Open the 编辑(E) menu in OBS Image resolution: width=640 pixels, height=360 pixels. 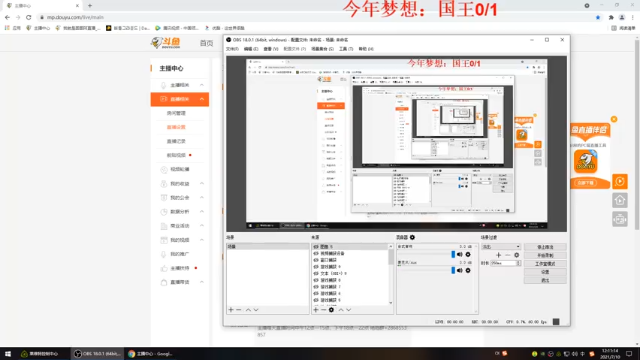[x=251, y=49]
